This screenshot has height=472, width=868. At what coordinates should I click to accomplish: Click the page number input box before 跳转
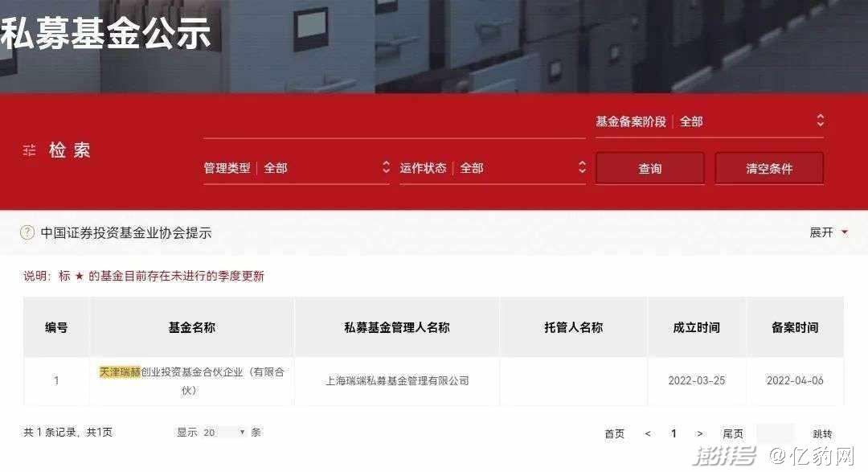[x=776, y=433]
